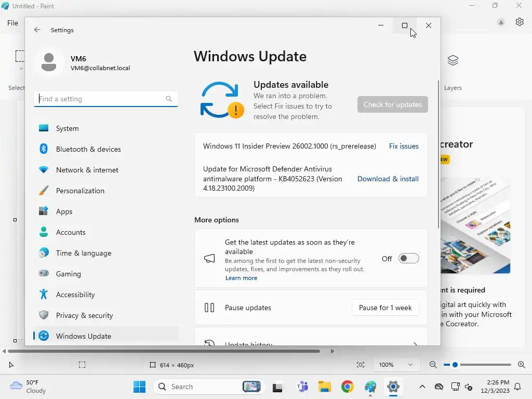532x399 pixels.
Task: Open Network & internet settings
Action: point(106,170)
